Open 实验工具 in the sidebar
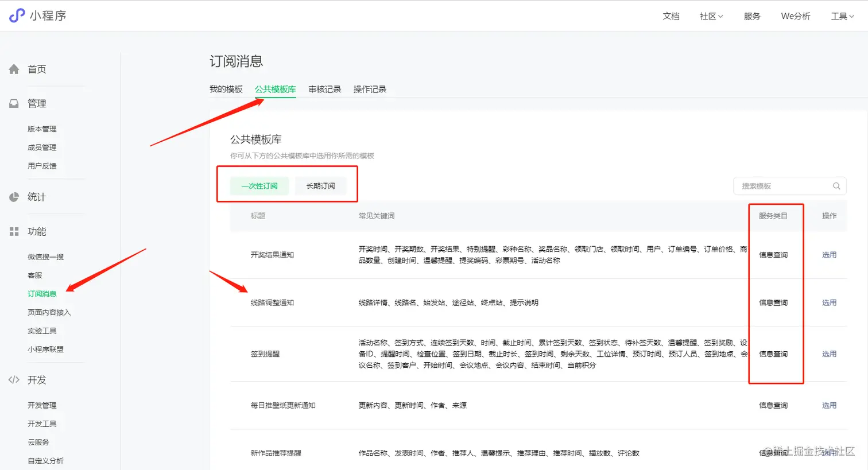This screenshot has height=470, width=868. [x=42, y=331]
